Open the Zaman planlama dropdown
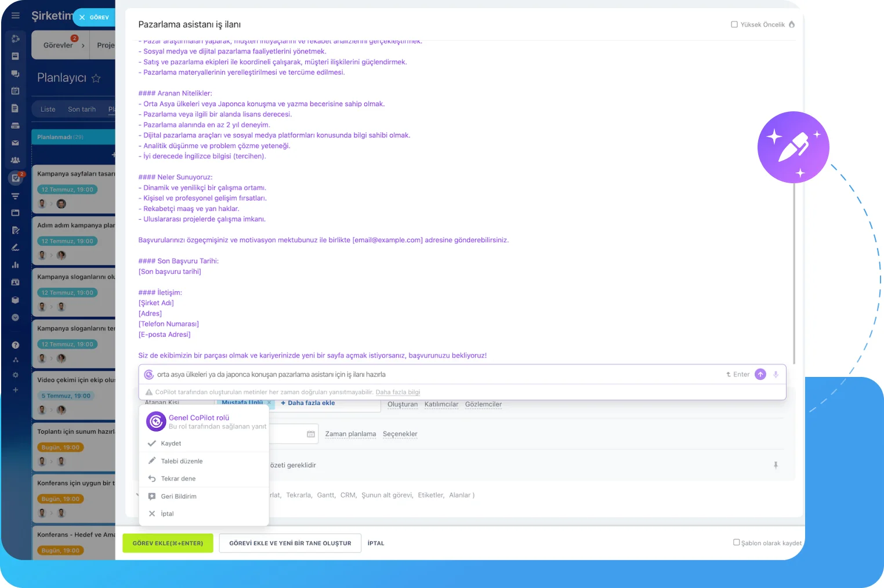Screen dimensions: 884x588 [350, 434]
